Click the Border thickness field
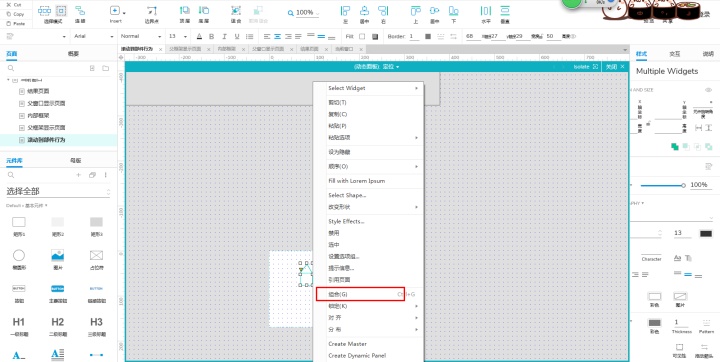The image size is (720, 362). (x=414, y=36)
